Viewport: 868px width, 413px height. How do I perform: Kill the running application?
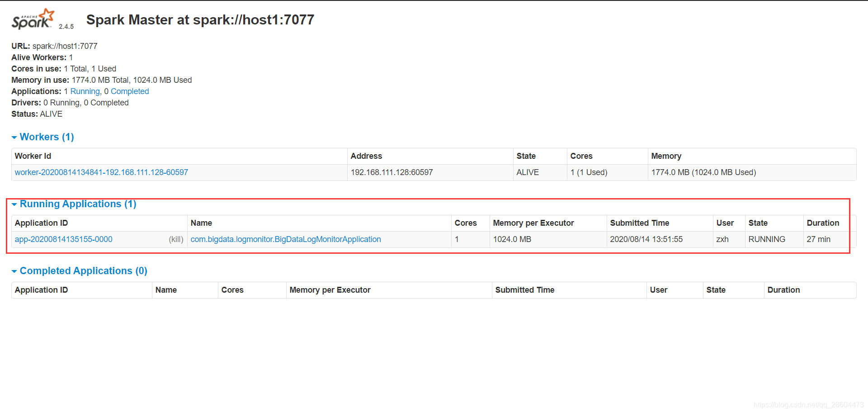point(176,239)
